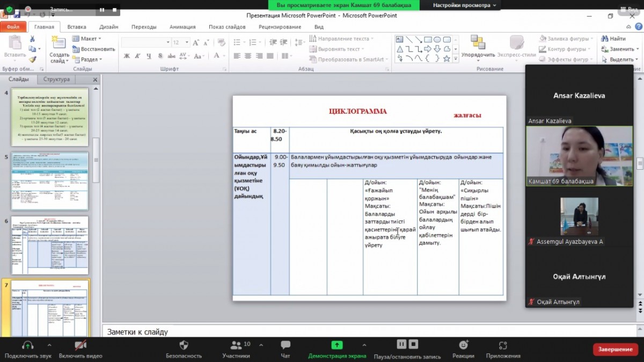Open the Структура pane tab
The height and width of the screenshot is (362, 644).
[x=56, y=79]
